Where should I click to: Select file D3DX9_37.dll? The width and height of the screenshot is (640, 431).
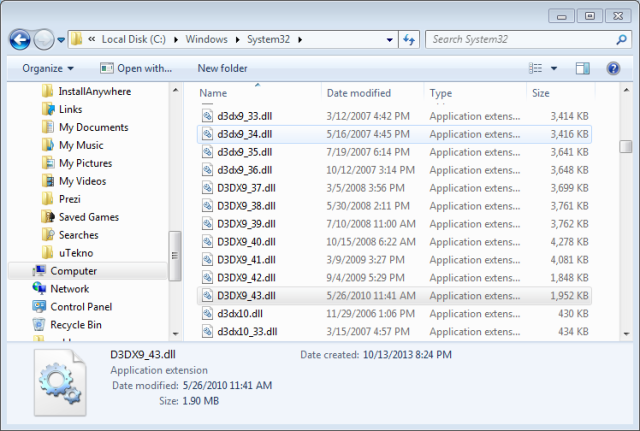click(x=394, y=188)
